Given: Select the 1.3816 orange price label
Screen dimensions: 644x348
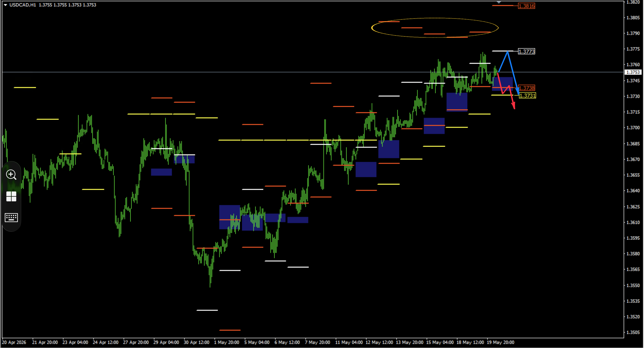Looking at the screenshot, I should coord(527,6).
